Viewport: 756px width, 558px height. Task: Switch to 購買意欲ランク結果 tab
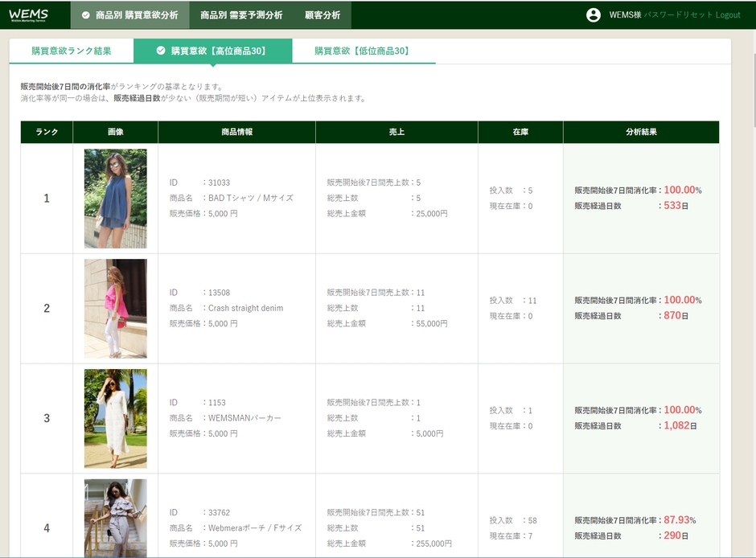point(72,51)
